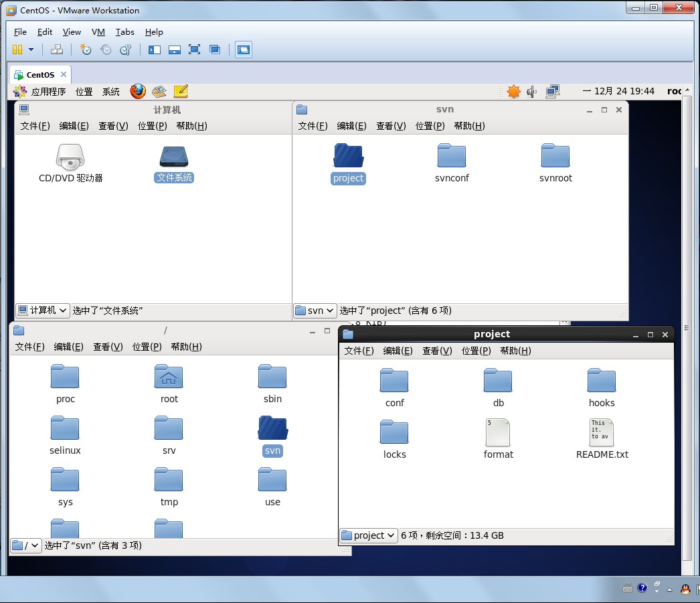The image size is (700, 603).
Task: Select the locks folder in project window
Action: (x=394, y=440)
